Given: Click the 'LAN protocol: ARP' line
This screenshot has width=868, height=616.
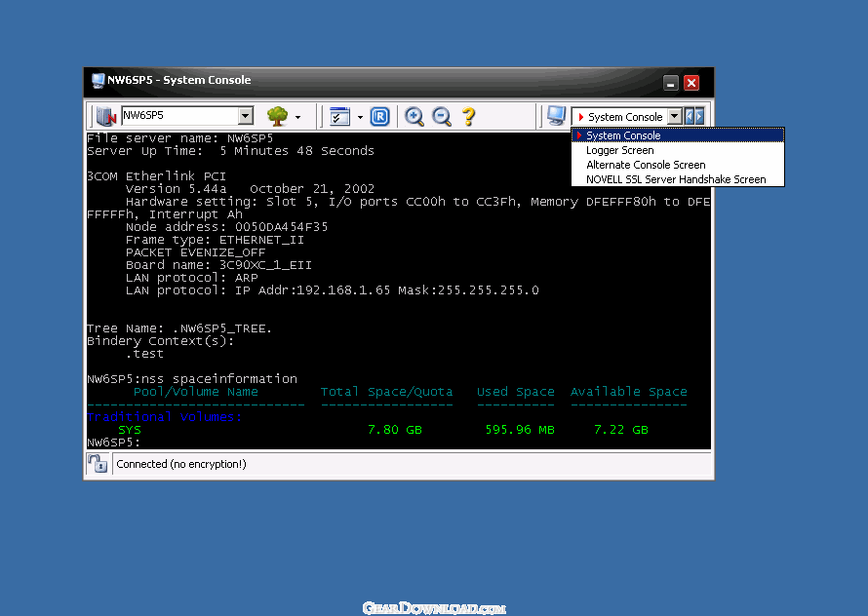Looking at the screenshot, I should (x=191, y=278).
